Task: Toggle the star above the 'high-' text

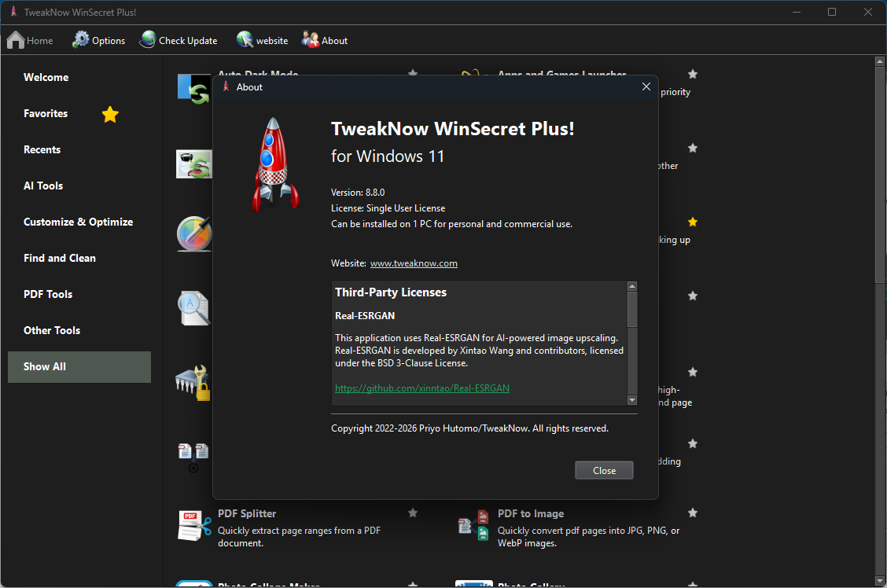Action: (693, 372)
